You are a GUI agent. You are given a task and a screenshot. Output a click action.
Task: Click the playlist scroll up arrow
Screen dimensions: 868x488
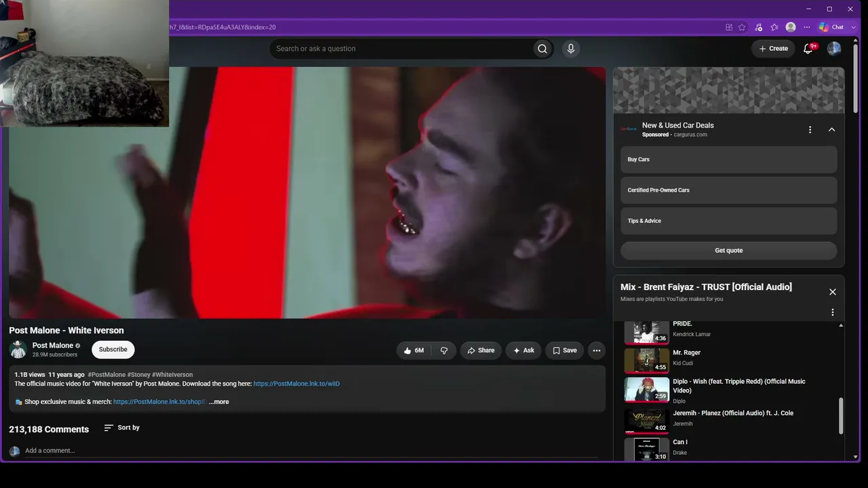point(842,325)
